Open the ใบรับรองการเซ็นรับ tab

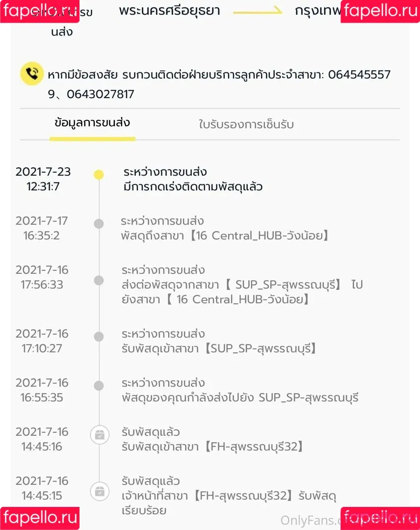click(x=246, y=124)
